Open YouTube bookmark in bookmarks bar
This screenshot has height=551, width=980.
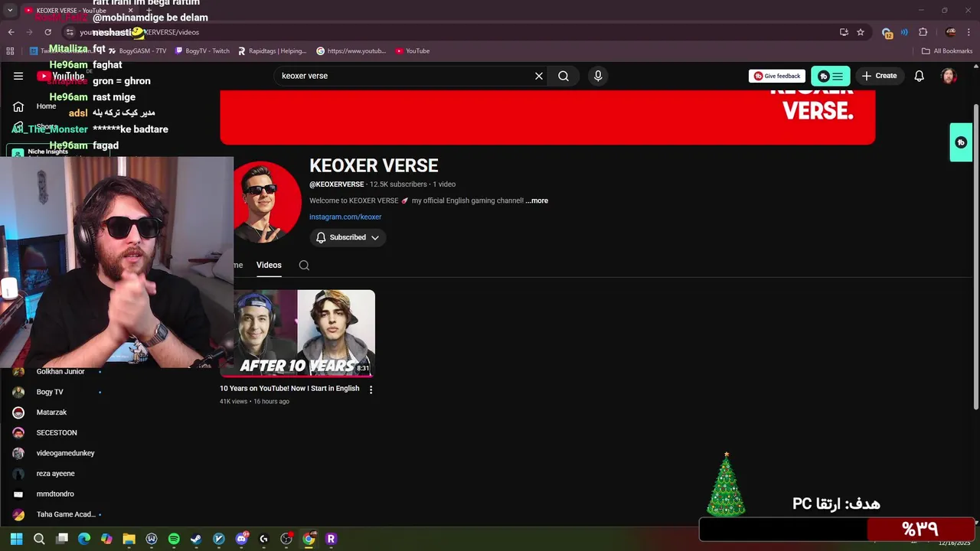pyautogui.click(x=413, y=51)
